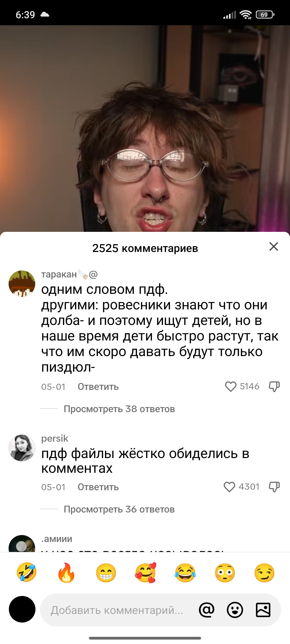
Task: Expand 38 replies under таракан's comment
Action: 119,409
